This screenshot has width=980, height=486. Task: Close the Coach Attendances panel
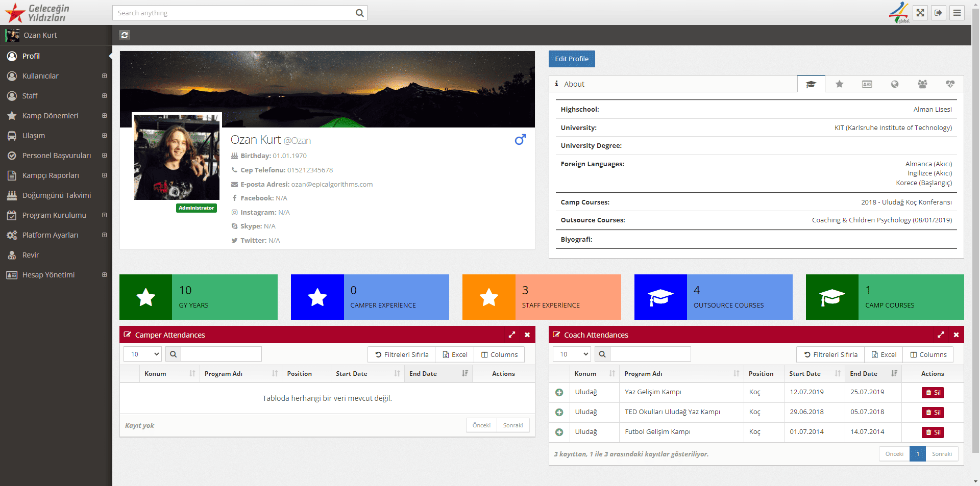(956, 335)
